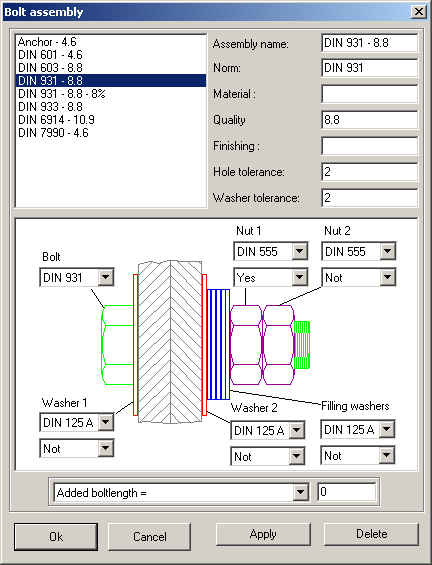
Task: Click the Added boltlength value field
Action: tap(347, 492)
